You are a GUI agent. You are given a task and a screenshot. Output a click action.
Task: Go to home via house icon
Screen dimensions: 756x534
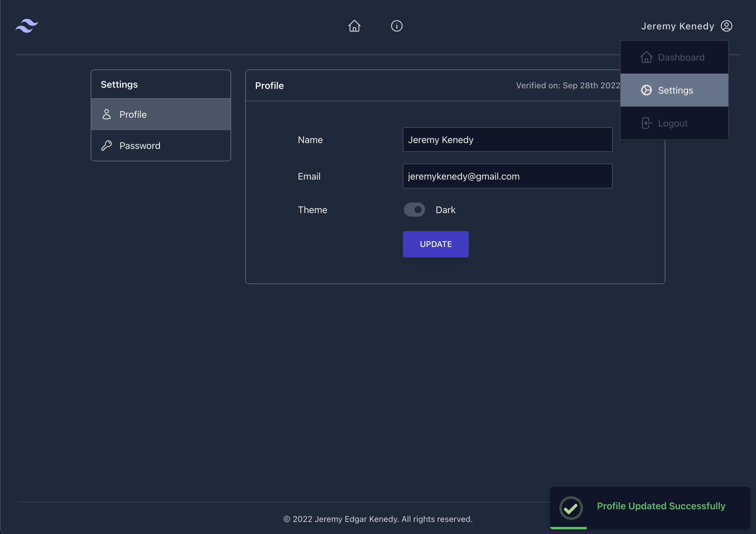tap(354, 26)
